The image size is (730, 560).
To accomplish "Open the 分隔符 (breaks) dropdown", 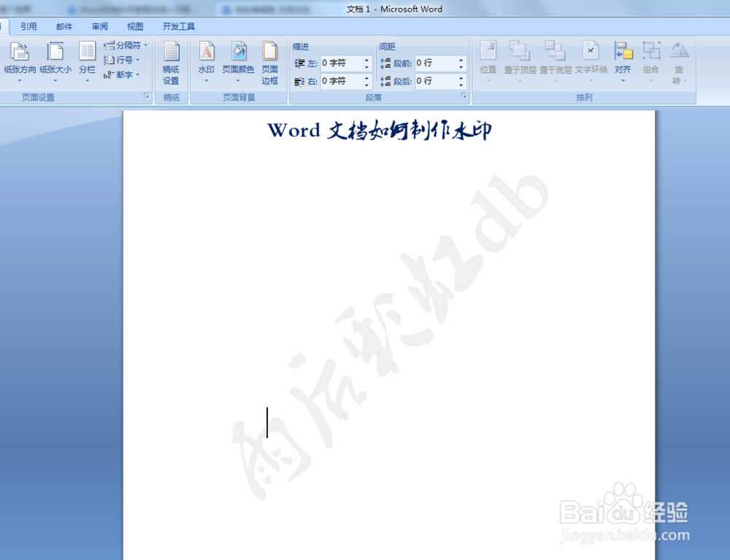I will [126, 45].
